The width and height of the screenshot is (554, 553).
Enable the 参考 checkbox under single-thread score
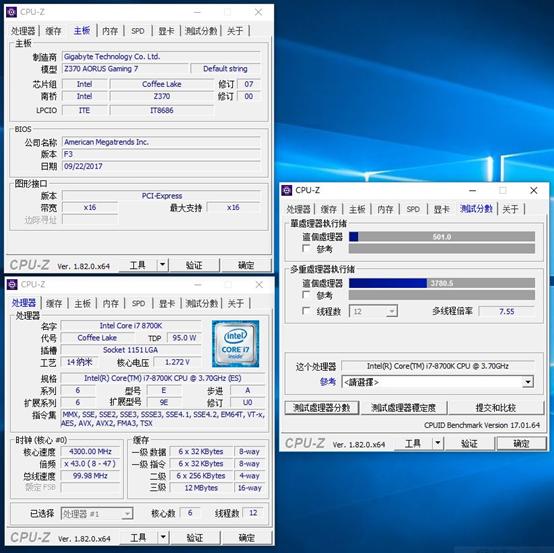[x=306, y=248]
